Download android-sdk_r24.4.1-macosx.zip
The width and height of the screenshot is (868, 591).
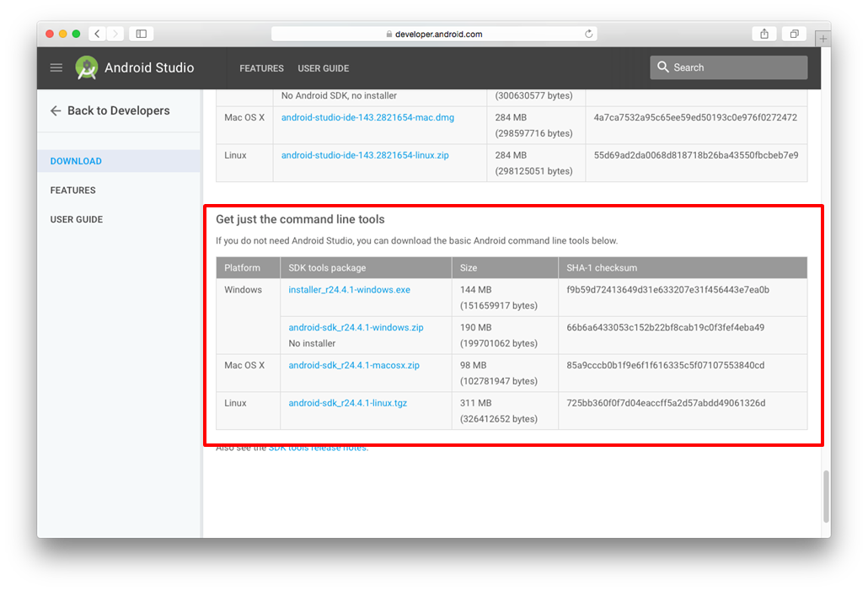(x=354, y=365)
